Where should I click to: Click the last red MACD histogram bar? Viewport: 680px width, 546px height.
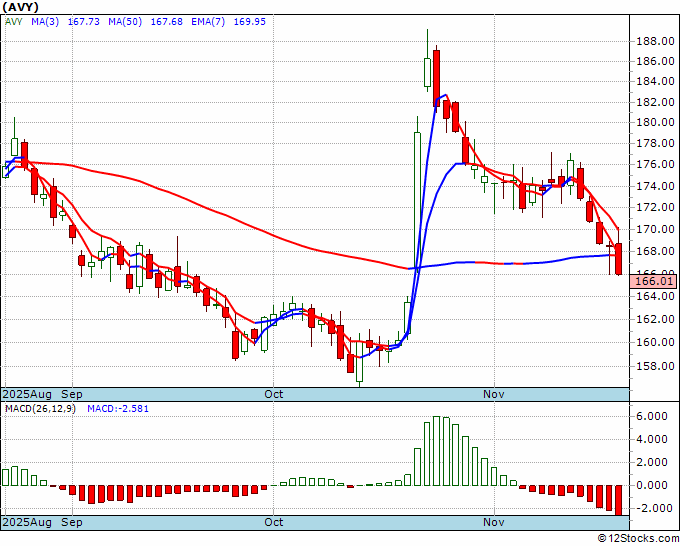tap(619, 500)
